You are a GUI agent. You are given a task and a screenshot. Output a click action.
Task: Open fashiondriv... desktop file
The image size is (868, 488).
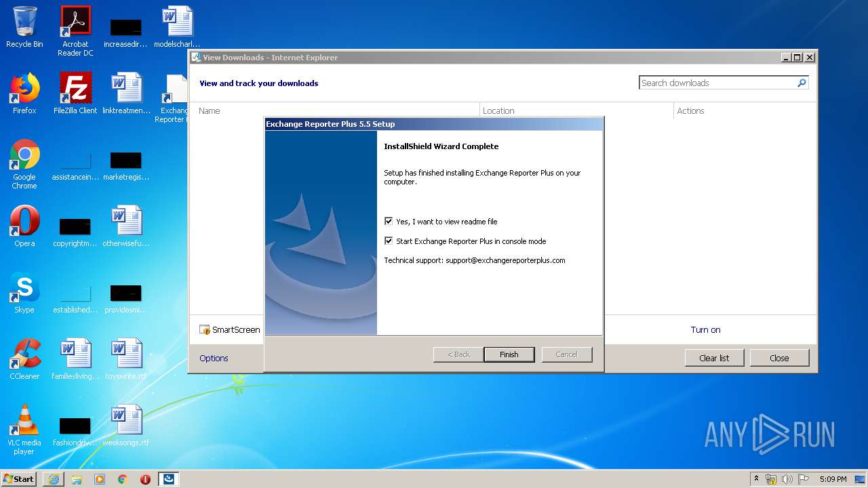click(75, 430)
